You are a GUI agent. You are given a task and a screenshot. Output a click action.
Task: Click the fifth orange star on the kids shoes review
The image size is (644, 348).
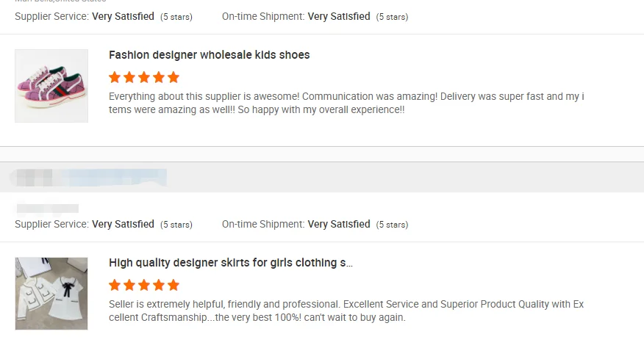point(173,77)
